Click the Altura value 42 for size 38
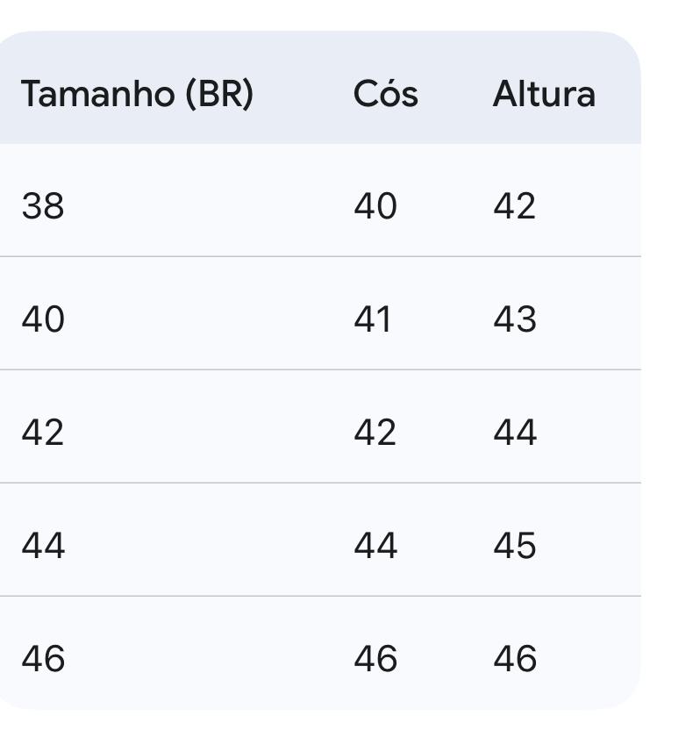This screenshot has height=752, width=700. 514,206
